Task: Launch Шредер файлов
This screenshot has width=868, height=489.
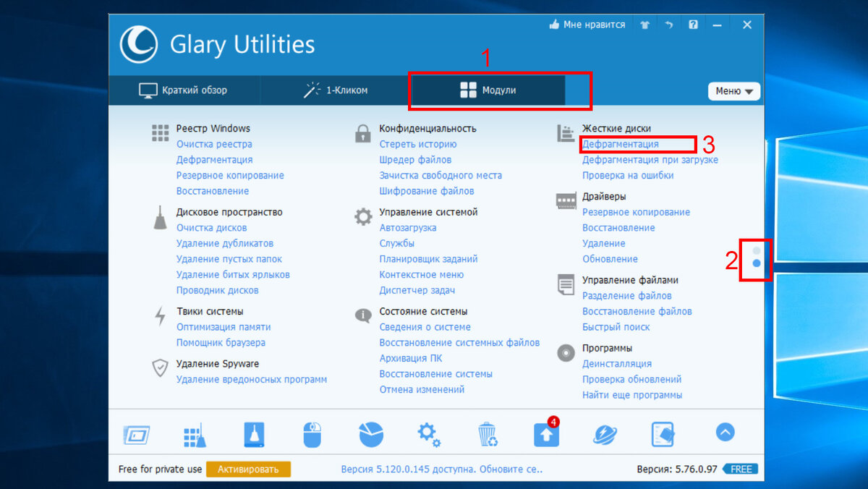Action: [415, 160]
